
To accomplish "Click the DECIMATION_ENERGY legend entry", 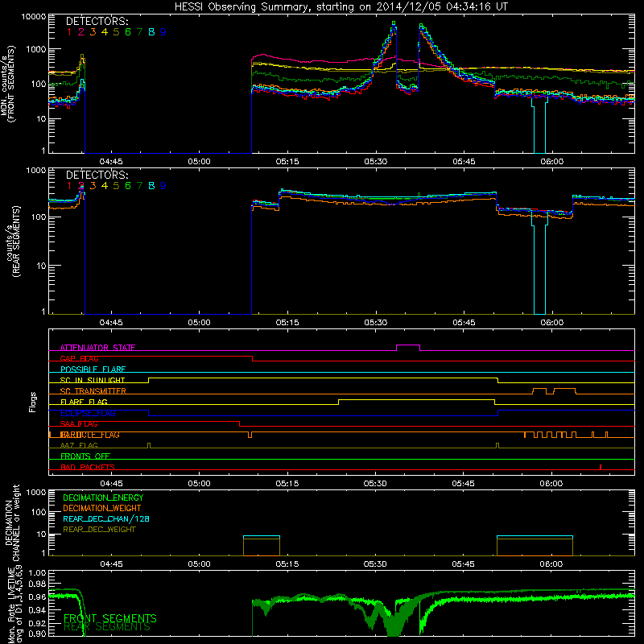I will pyautogui.click(x=103, y=497).
